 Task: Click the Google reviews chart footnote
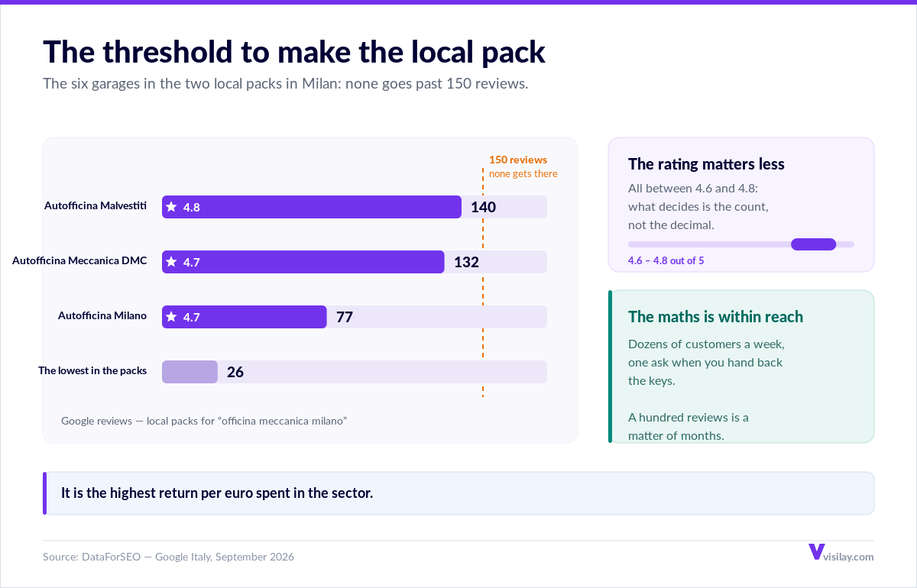[204, 421]
